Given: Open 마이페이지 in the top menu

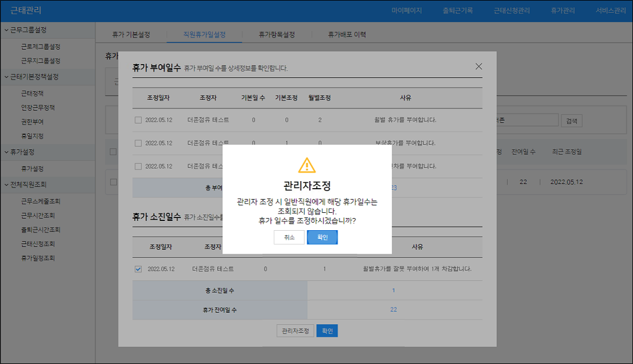Looking at the screenshot, I should pos(407,11).
